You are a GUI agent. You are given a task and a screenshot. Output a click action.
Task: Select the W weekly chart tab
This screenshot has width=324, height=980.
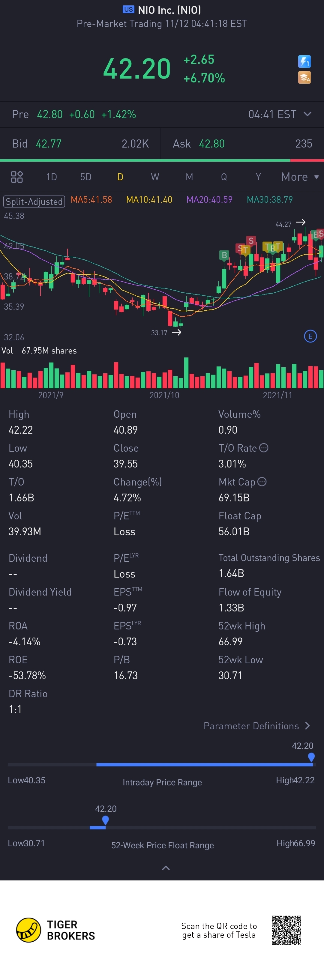click(154, 177)
